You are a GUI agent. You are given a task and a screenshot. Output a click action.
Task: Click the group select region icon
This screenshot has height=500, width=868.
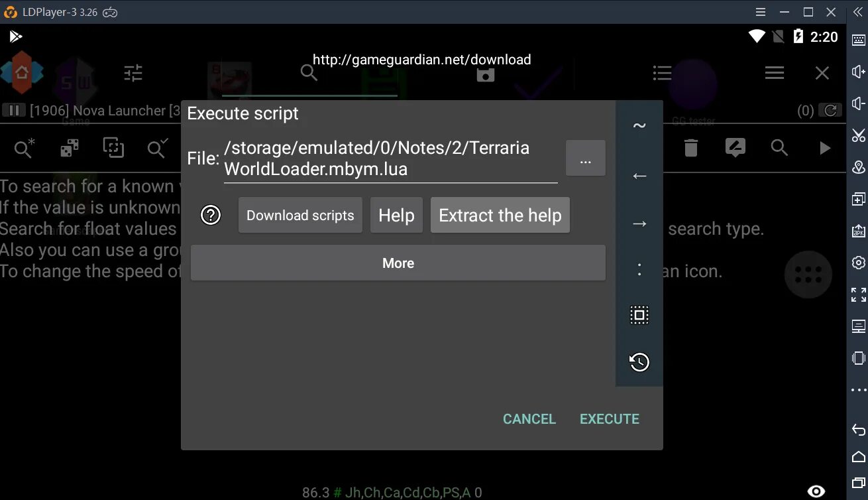113,148
